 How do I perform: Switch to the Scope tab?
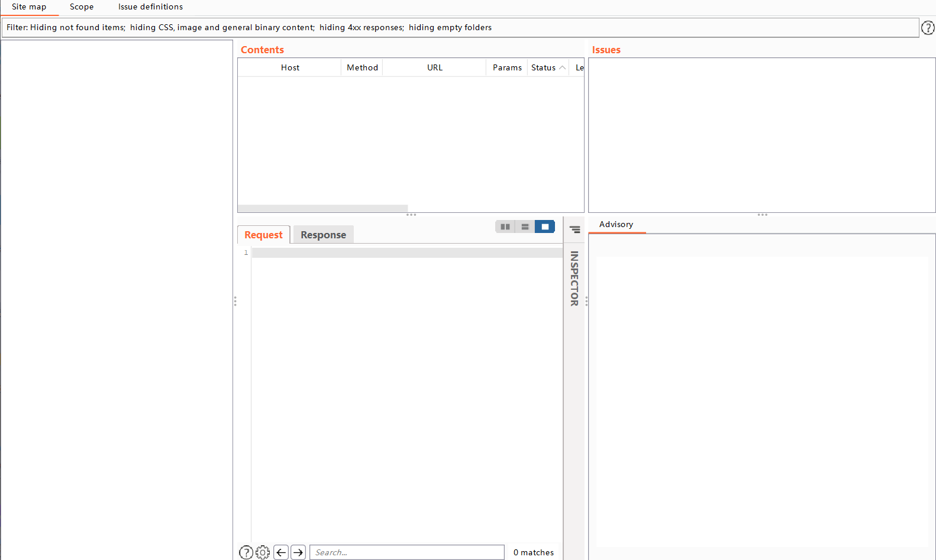[x=82, y=7]
